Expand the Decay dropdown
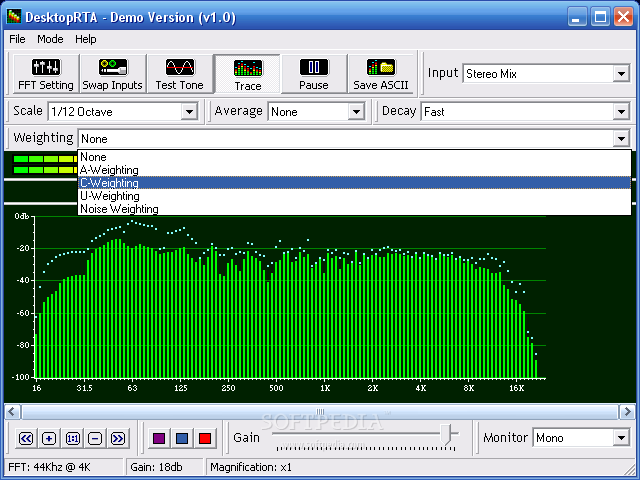Screen dimensions: 640x480 click(621, 111)
